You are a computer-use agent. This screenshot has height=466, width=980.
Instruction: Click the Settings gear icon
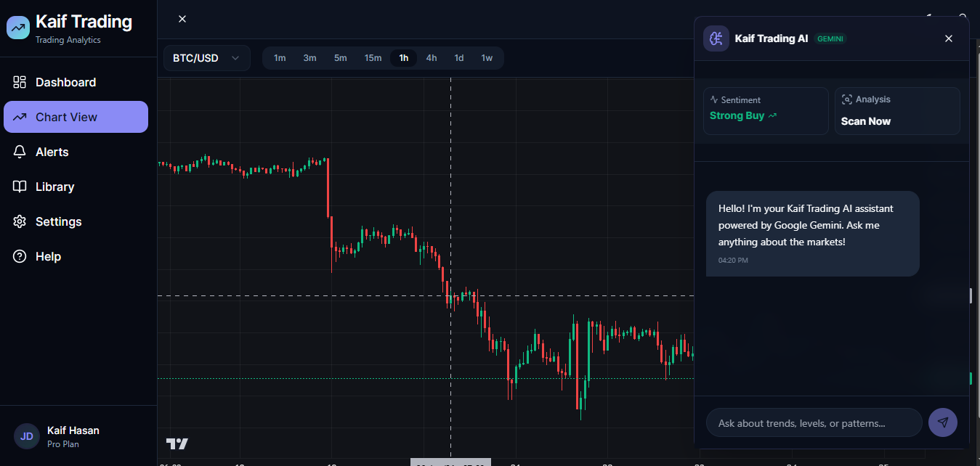20,221
